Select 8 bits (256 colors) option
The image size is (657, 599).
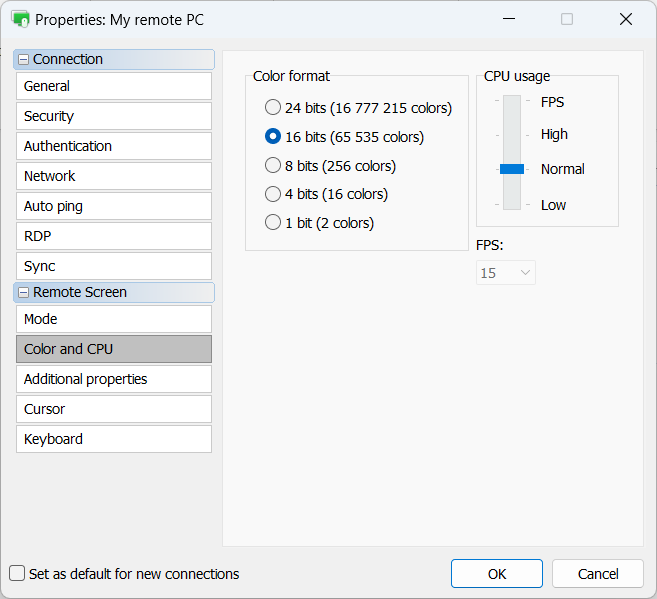point(273,166)
